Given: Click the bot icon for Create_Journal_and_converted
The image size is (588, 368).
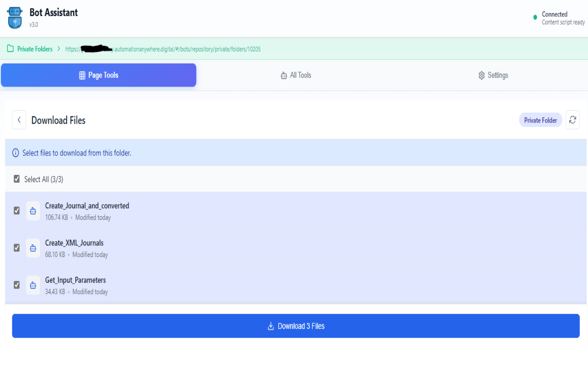Looking at the screenshot, I should click(x=33, y=211).
